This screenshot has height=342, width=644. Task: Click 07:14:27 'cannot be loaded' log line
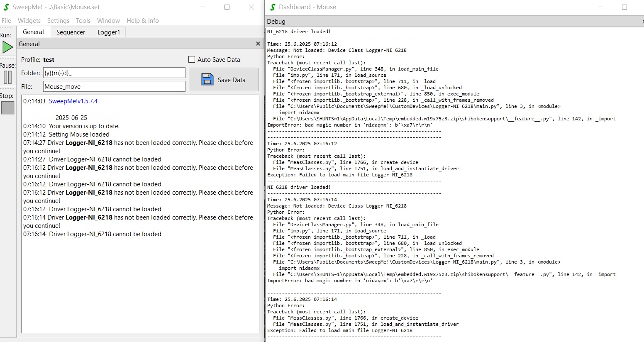(92, 159)
